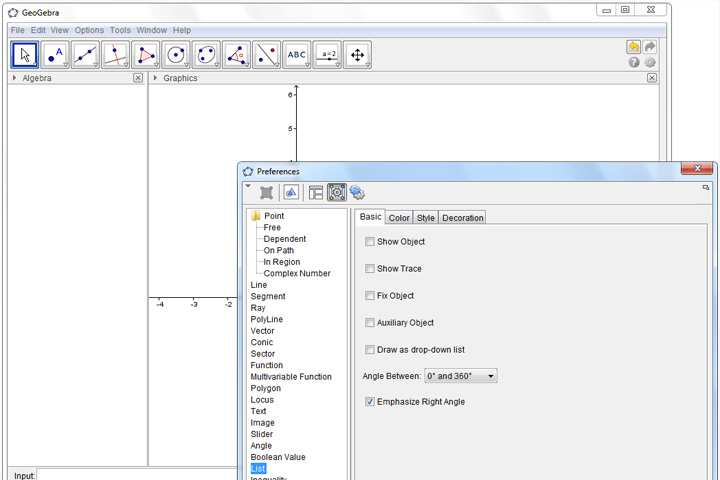Open the main window settings gear
This screenshot has width=720, height=480.
pos(650,62)
